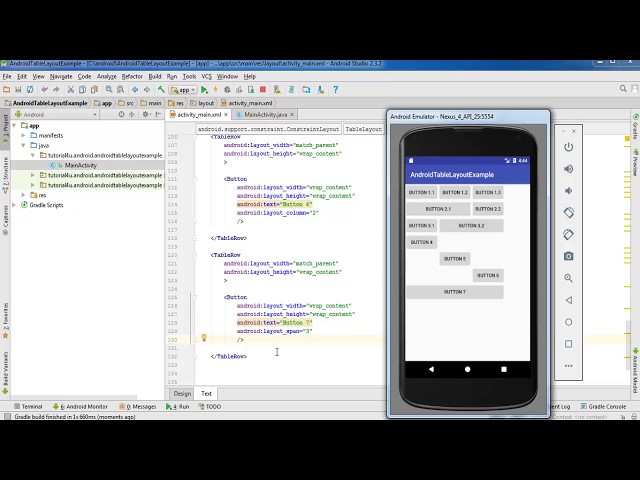Click the emulator sidebar Back triangle
The height and width of the screenshot is (480, 640).
click(568, 300)
